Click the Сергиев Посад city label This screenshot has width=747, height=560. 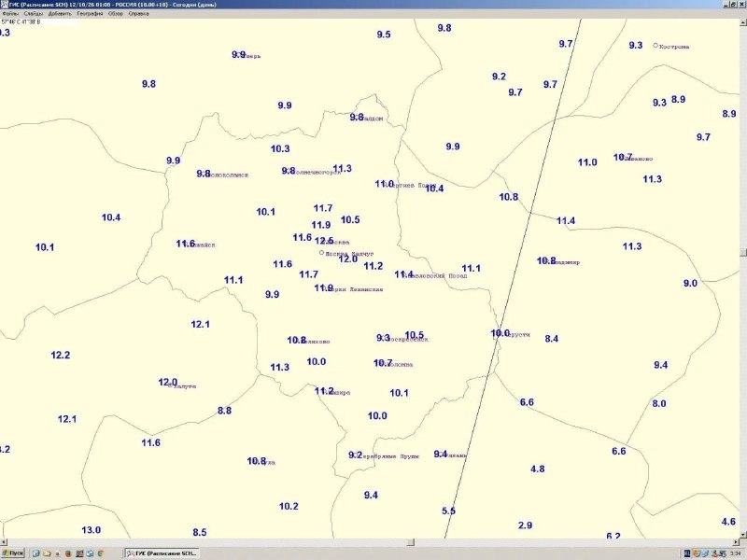410,186
